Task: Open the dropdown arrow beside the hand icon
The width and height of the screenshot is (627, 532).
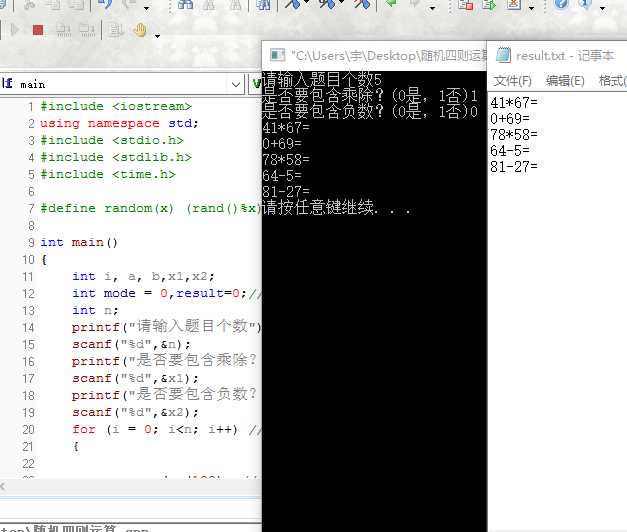Action: pos(158,36)
